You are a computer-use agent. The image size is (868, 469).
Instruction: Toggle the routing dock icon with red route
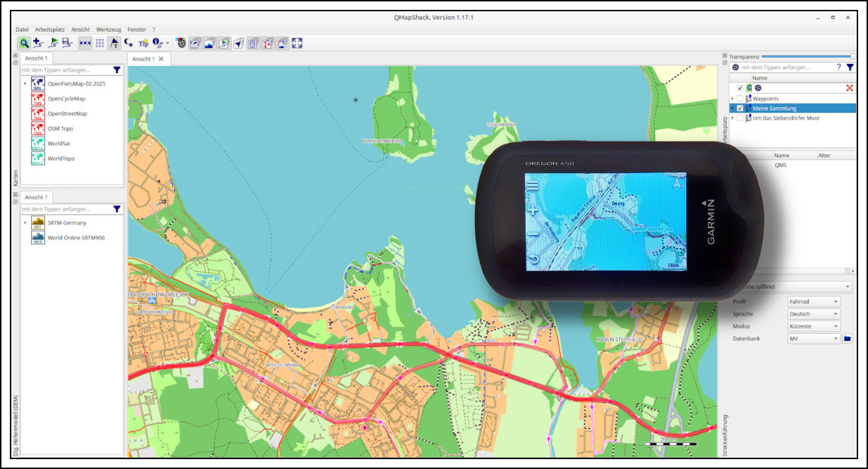[268, 43]
